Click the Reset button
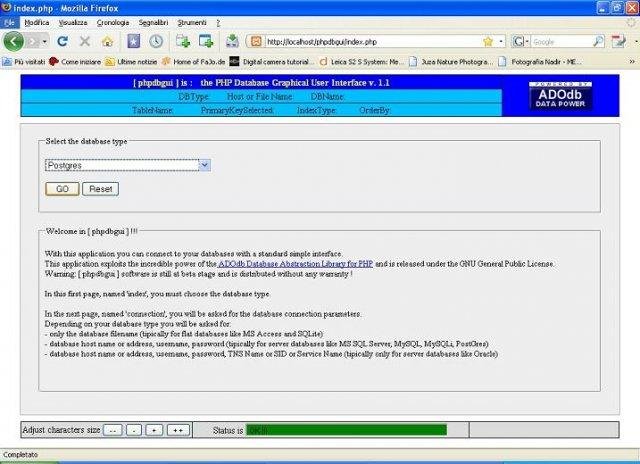640x464 pixels. (x=100, y=189)
